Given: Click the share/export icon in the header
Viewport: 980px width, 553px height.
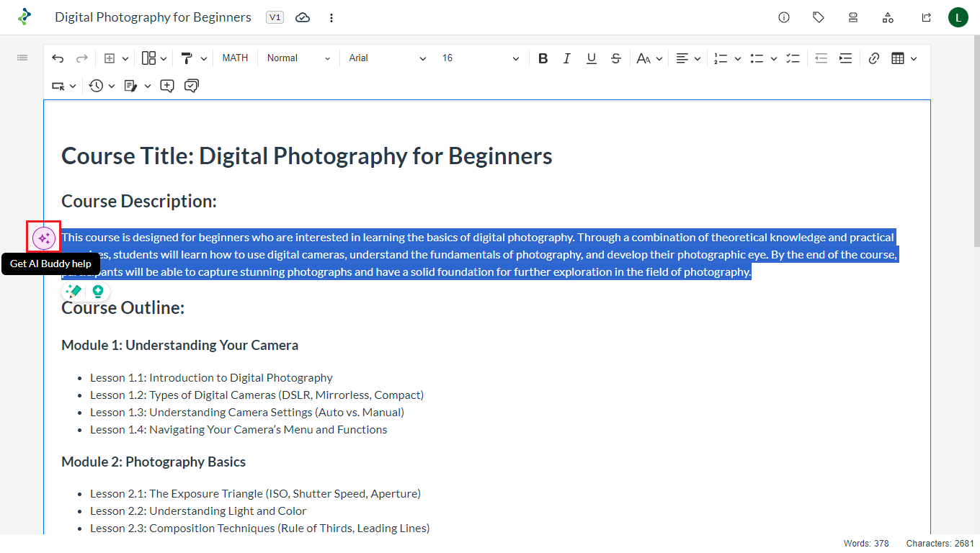Looking at the screenshot, I should click(927, 17).
